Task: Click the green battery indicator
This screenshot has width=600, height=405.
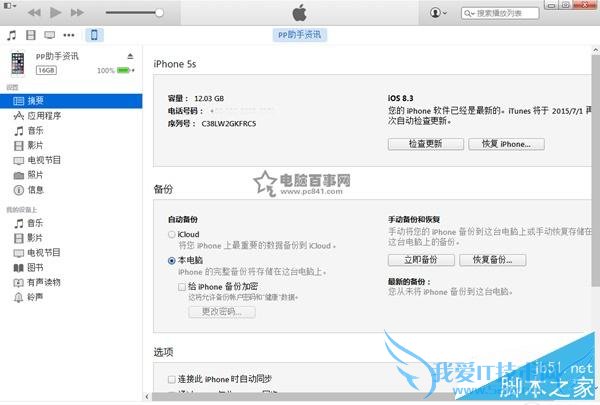Action: (124, 70)
